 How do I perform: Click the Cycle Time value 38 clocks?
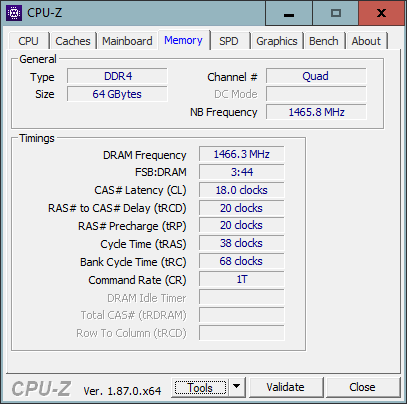[x=242, y=243]
